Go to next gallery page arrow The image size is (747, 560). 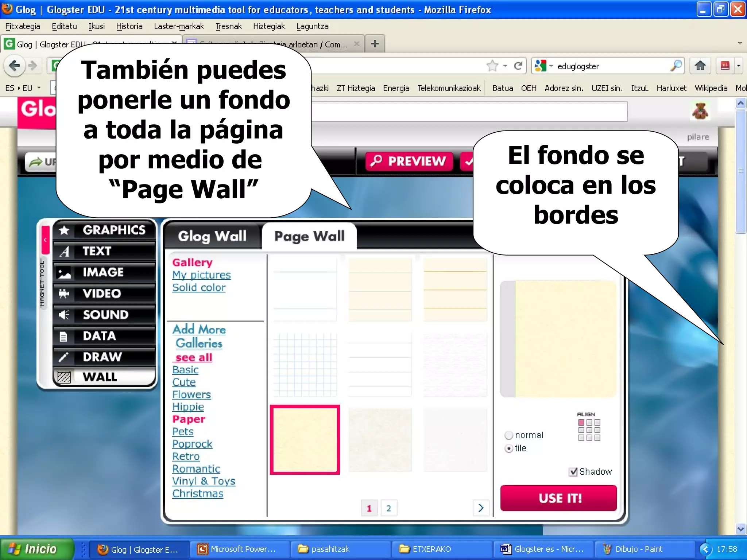(x=481, y=507)
